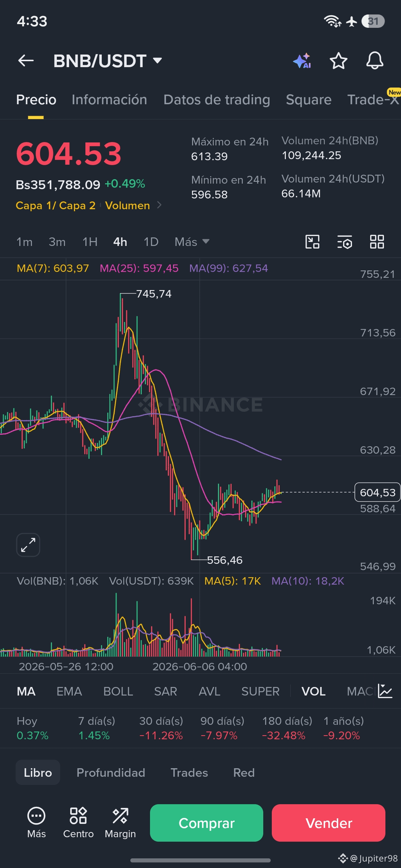
Task: Open the Profundidad tab
Action: coord(111,772)
